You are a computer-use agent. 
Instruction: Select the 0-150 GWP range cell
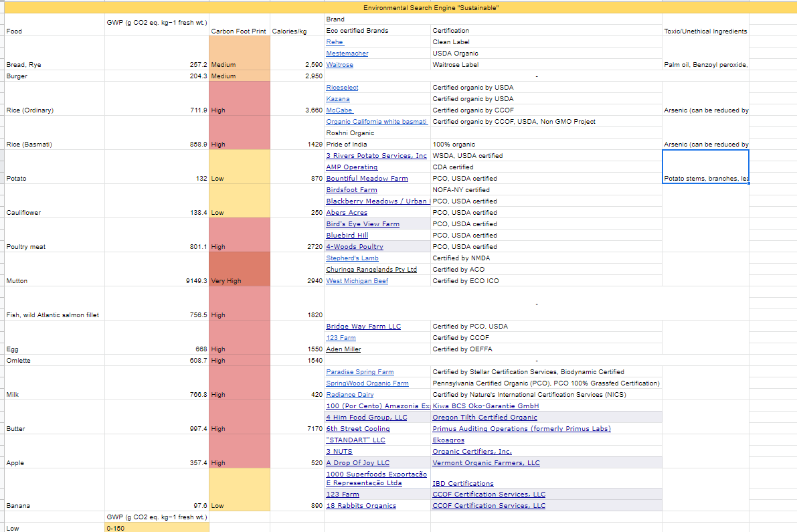click(x=157, y=528)
